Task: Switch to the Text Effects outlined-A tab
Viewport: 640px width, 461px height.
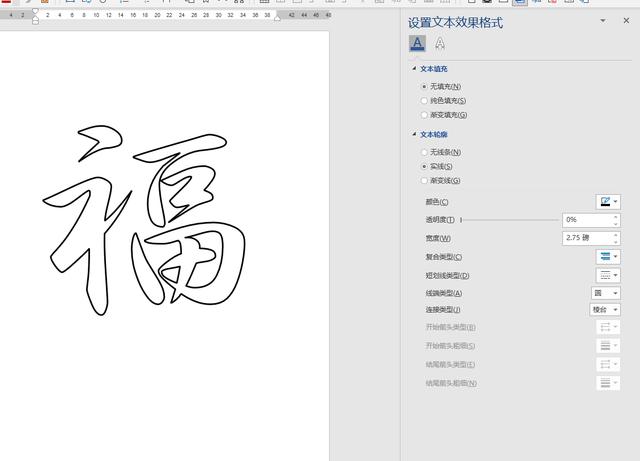Action: point(440,43)
